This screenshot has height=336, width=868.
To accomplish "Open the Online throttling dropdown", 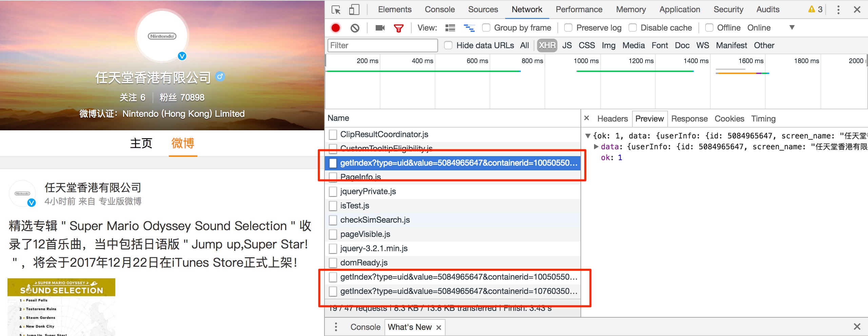I will click(x=771, y=27).
